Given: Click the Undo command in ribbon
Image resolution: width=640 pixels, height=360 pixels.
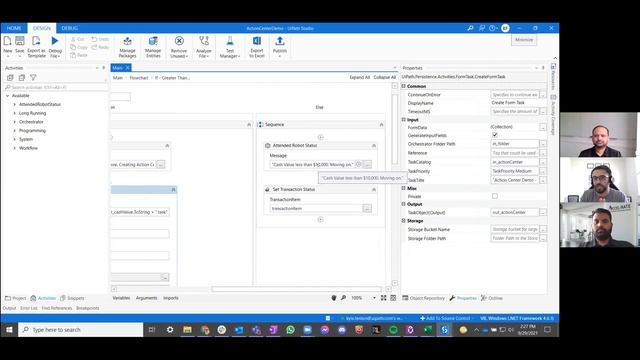Looking at the screenshot, I should click(100, 39).
